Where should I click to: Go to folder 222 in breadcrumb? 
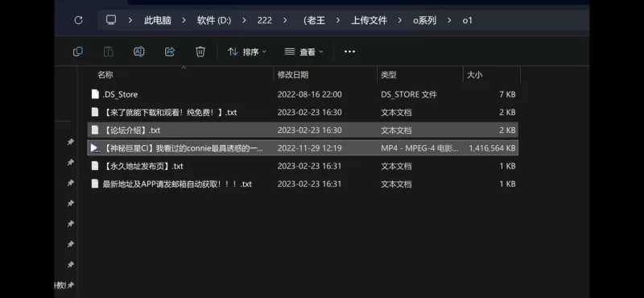pos(265,20)
